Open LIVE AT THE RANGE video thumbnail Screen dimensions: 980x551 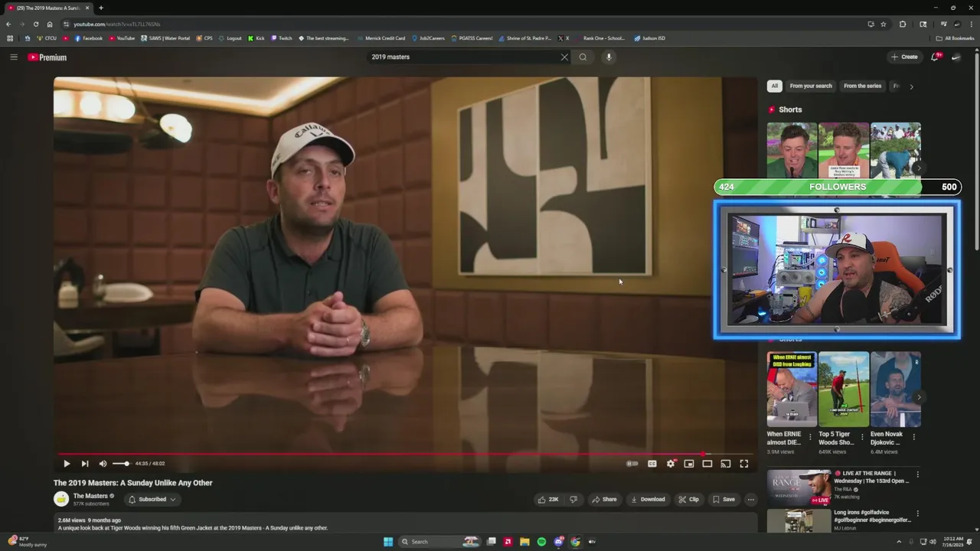pyautogui.click(x=799, y=487)
